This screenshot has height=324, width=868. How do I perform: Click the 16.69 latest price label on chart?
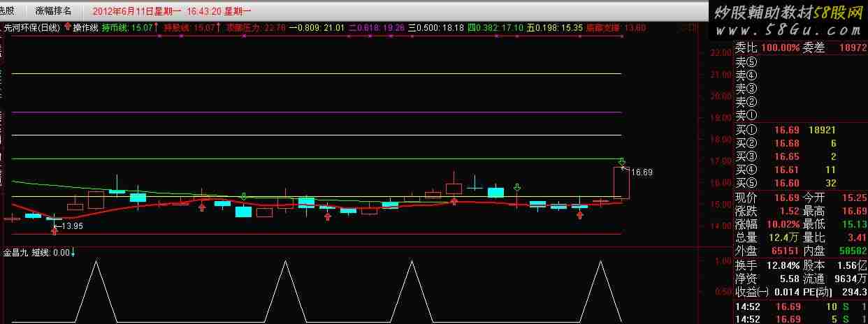(x=642, y=172)
